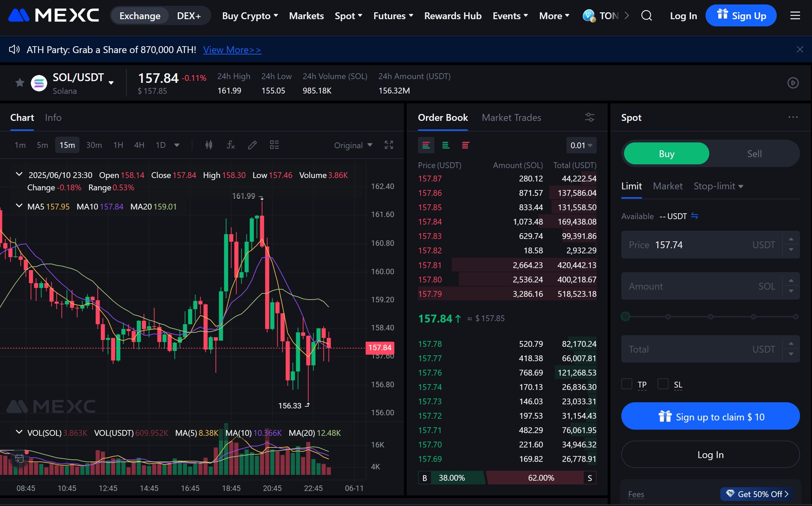Image resolution: width=812 pixels, height=506 pixels.
Task: Favorite the SOL/USDT pair via star icon
Action: point(20,83)
